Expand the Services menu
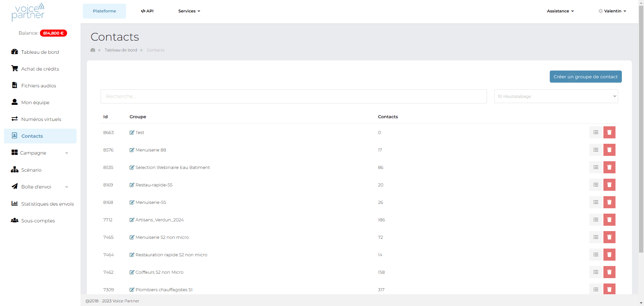Image resolution: width=644 pixels, height=306 pixels. (189, 11)
